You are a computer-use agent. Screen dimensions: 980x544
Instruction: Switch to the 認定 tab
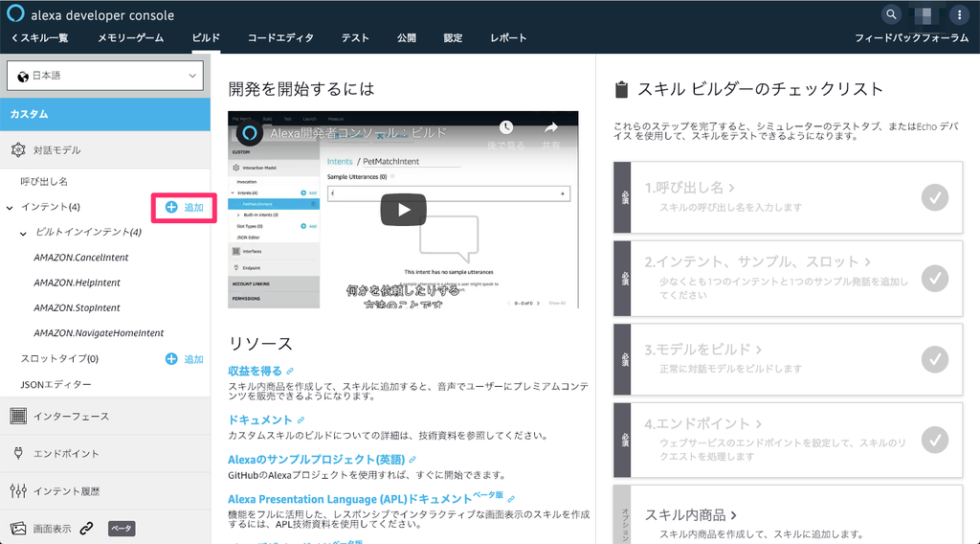coord(453,38)
